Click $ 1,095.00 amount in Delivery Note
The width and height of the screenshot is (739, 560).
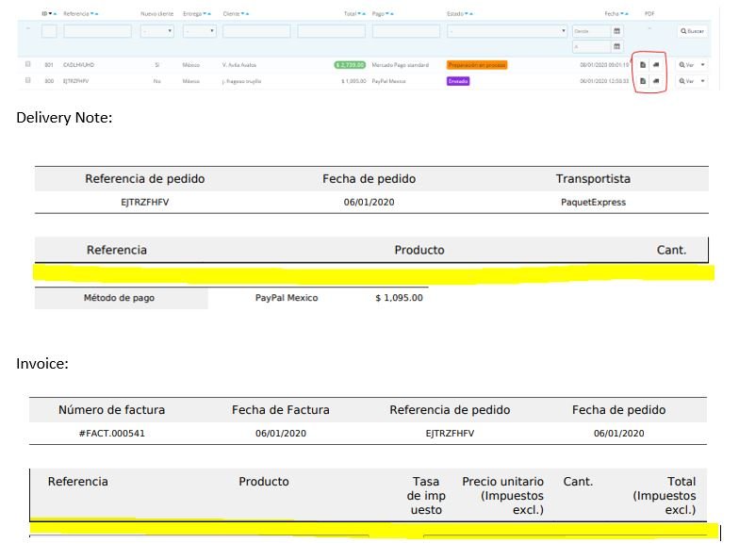[x=400, y=298]
